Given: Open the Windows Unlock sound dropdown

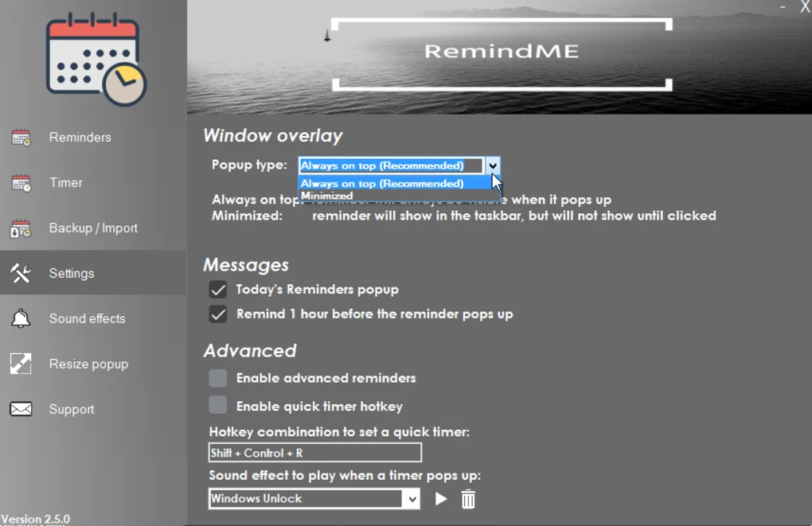Looking at the screenshot, I should click(412, 499).
